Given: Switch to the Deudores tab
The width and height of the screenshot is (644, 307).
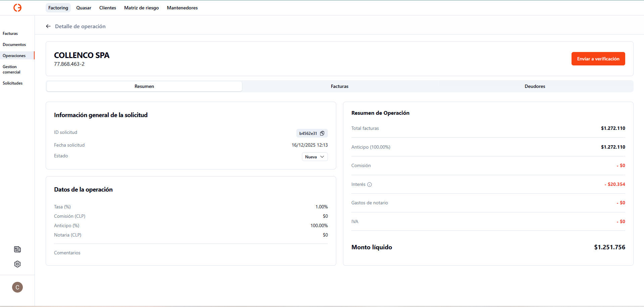Looking at the screenshot, I should point(535,86).
